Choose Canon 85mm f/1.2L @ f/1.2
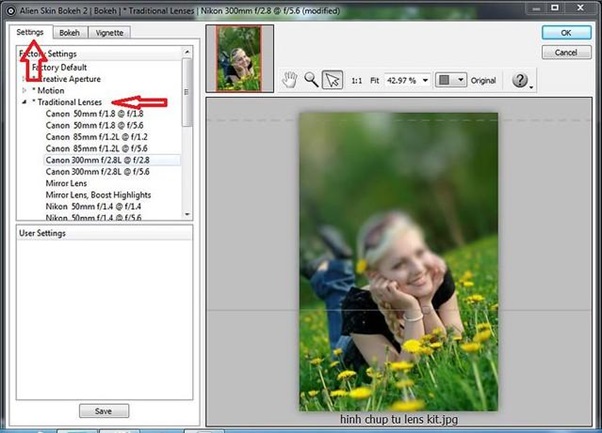The width and height of the screenshot is (602, 433). [x=96, y=137]
